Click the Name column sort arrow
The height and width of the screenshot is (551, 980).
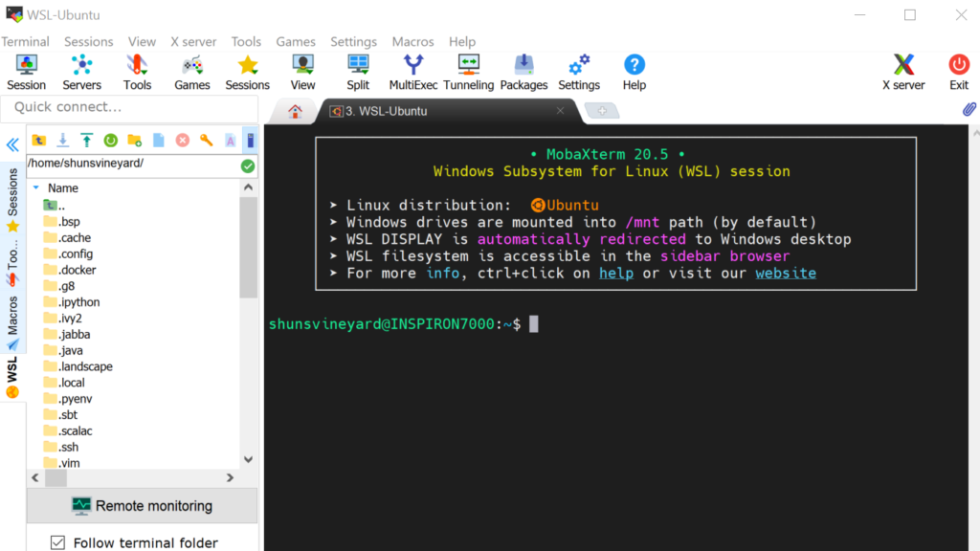tap(36, 188)
